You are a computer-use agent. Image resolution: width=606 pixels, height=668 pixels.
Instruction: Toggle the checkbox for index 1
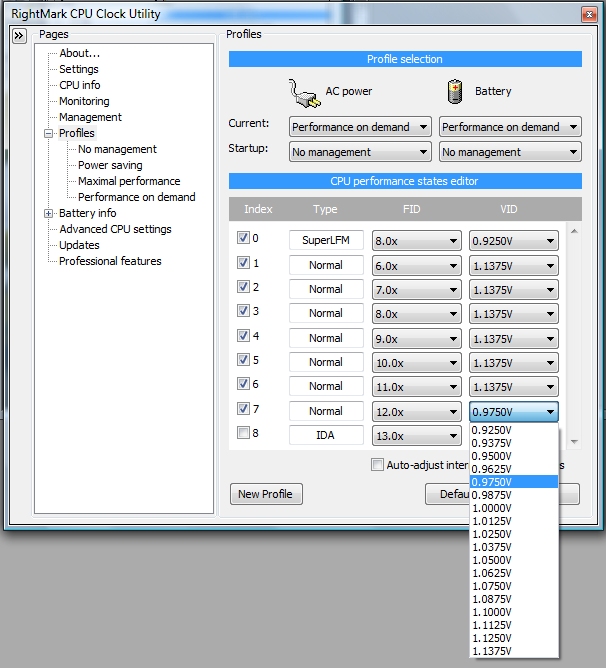coord(243,262)
